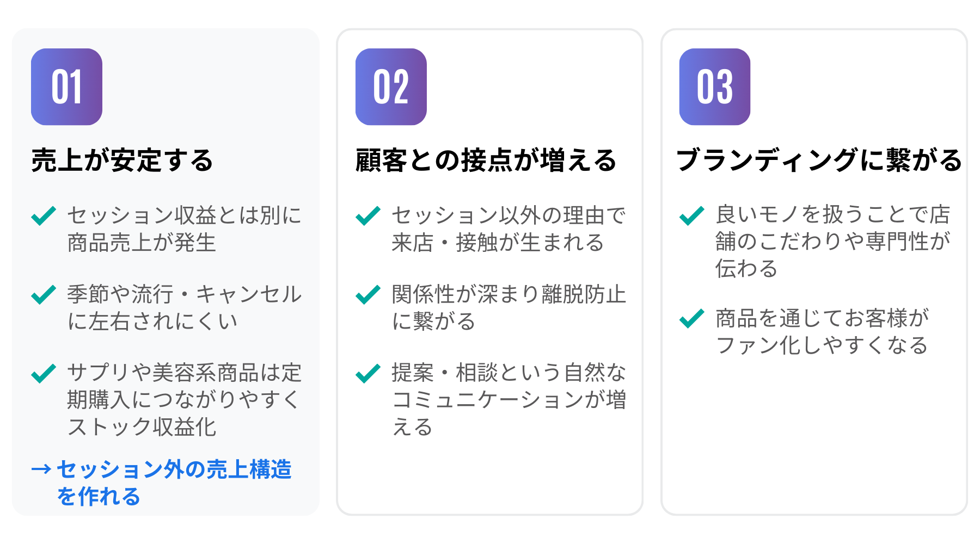Select the 売上が安定する heading
Screen dimensions: 980x544
coord(122,160)
